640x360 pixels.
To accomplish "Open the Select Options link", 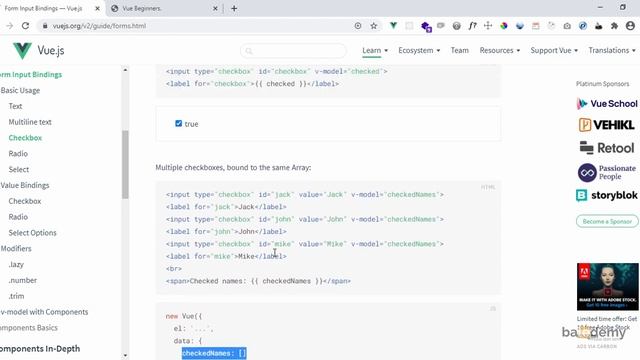I will tap(33, 233).
